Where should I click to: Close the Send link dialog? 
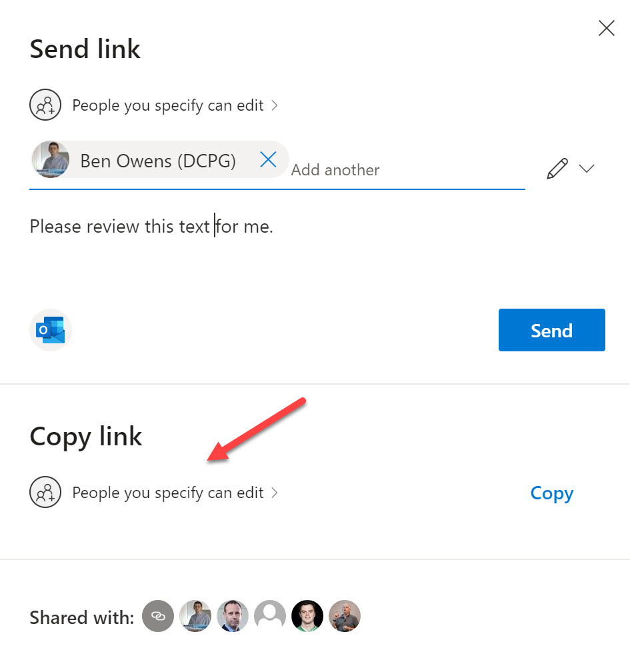tap(607, 28)
